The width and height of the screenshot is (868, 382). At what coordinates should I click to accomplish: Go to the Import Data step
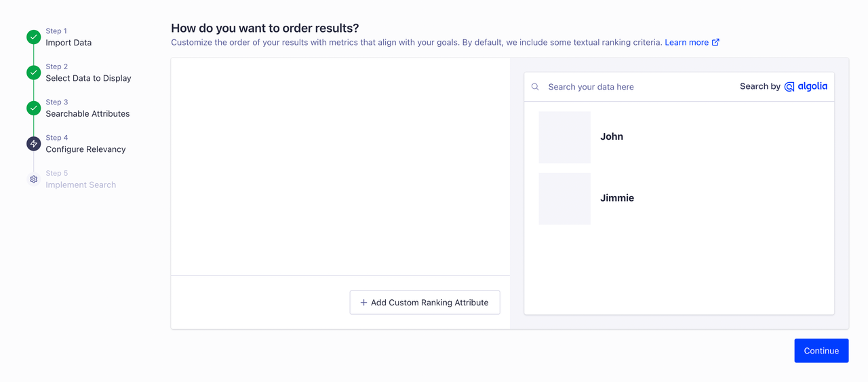pyautogui.click(x=68, y=43)
